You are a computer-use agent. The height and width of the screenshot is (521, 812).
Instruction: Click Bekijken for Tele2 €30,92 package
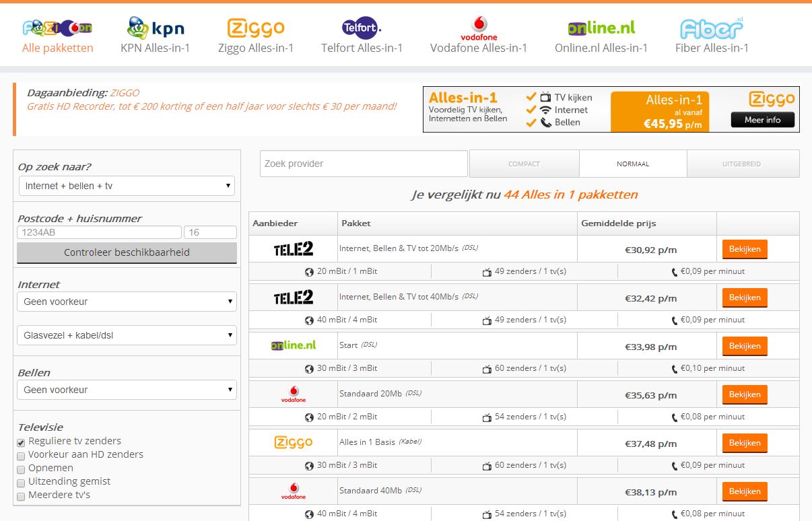tap(745, 249)
